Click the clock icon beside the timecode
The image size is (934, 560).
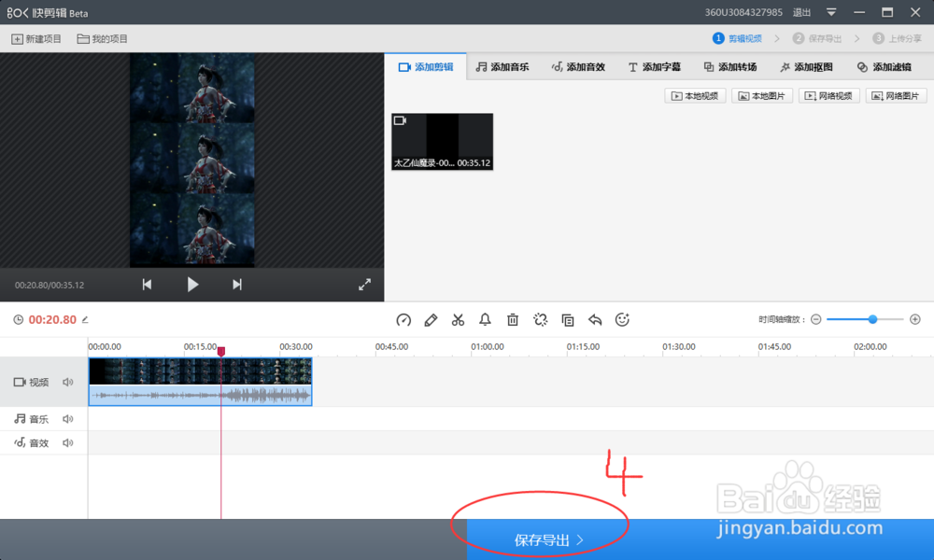coord(19,319)
